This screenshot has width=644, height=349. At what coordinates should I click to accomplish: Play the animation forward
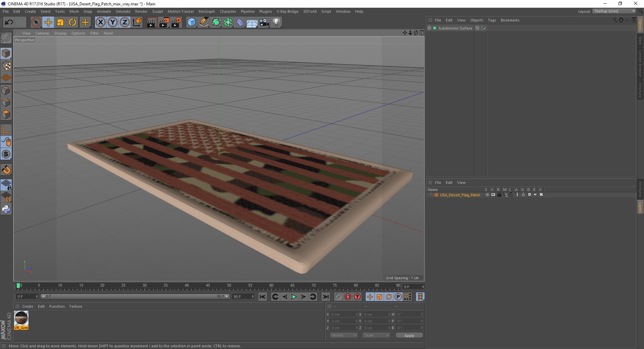point(294,297)
